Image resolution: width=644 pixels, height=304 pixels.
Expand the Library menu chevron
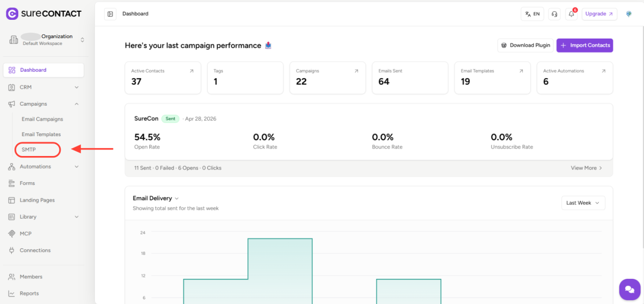pos(77,217)
